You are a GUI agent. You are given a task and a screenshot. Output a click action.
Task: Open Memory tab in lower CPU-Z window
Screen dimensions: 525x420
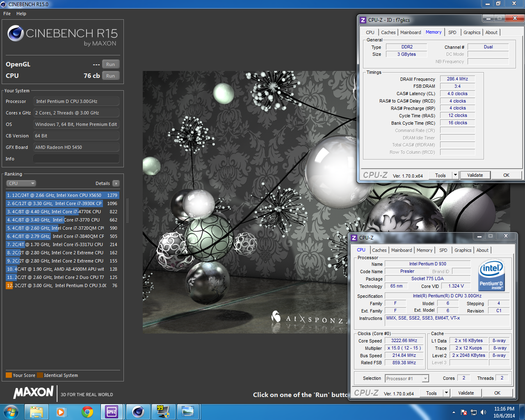(425, 250)
